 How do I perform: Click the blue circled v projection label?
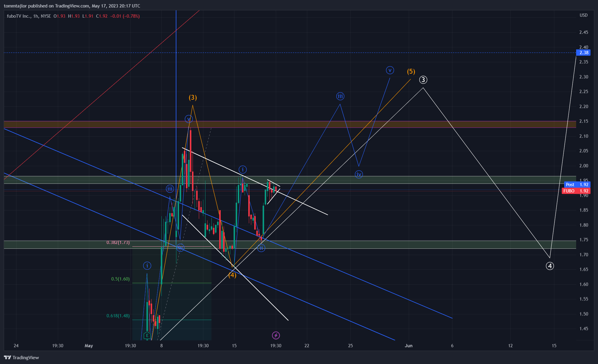pos(390,70)
